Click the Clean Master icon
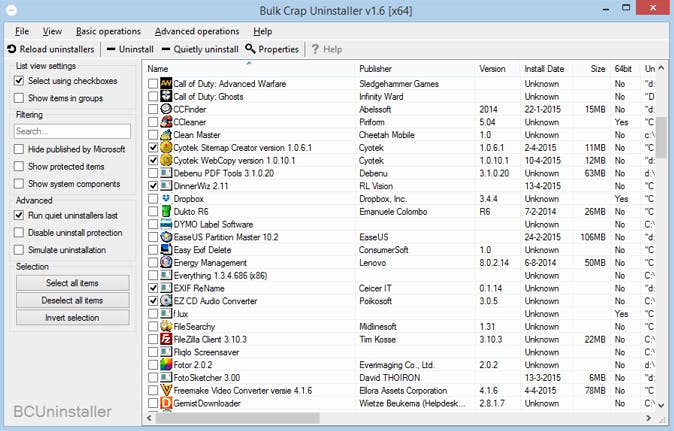 (166, 134)
